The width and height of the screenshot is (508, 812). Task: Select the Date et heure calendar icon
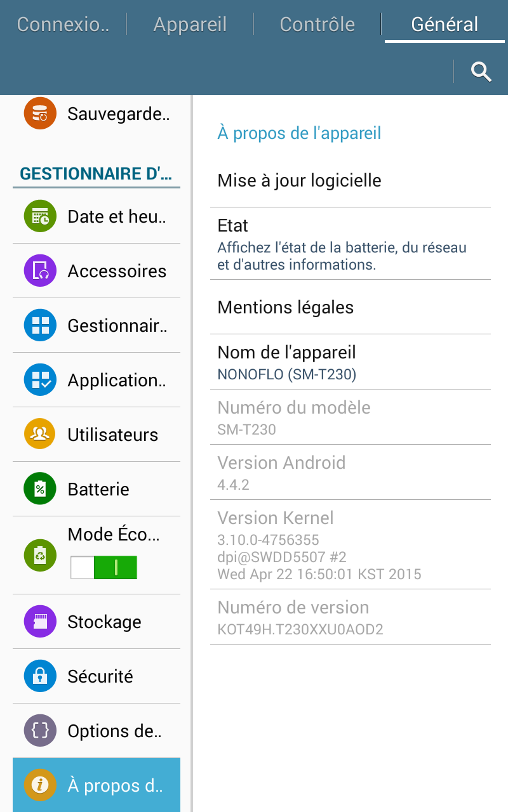point(40,216)
